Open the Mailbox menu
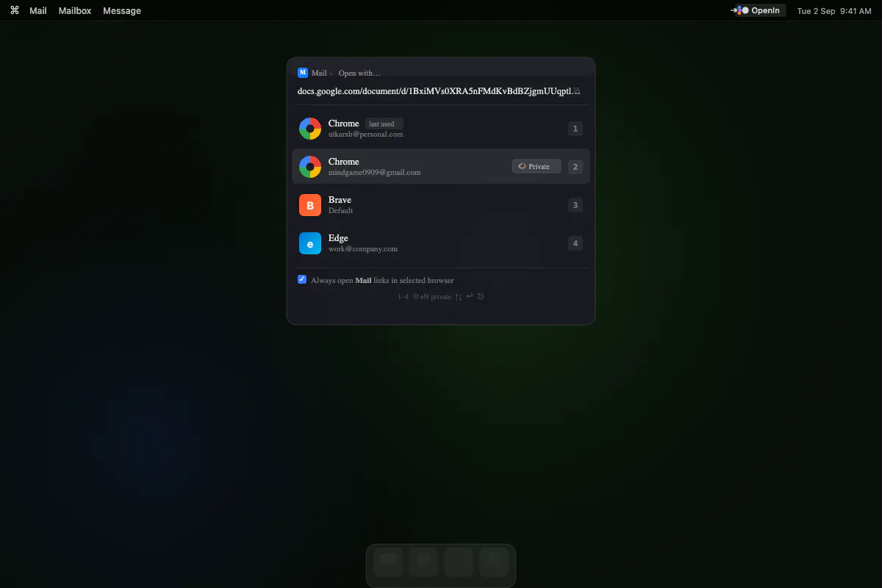 (75, 10)
